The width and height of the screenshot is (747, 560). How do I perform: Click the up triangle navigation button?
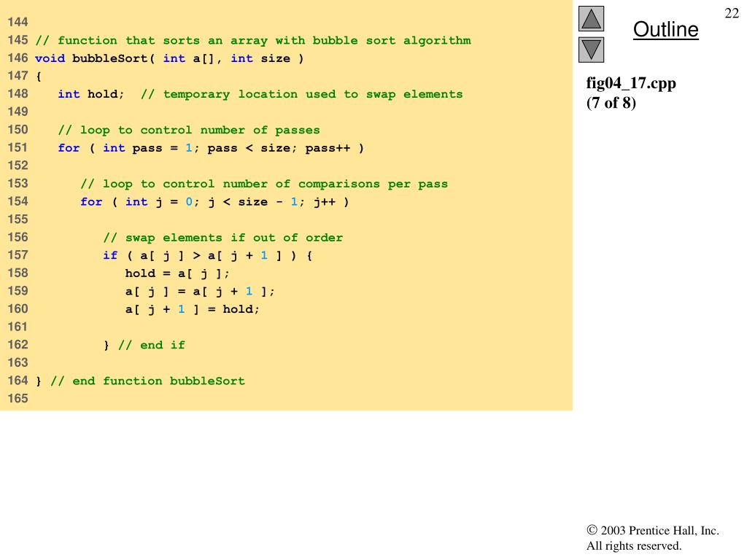[591, 19]
